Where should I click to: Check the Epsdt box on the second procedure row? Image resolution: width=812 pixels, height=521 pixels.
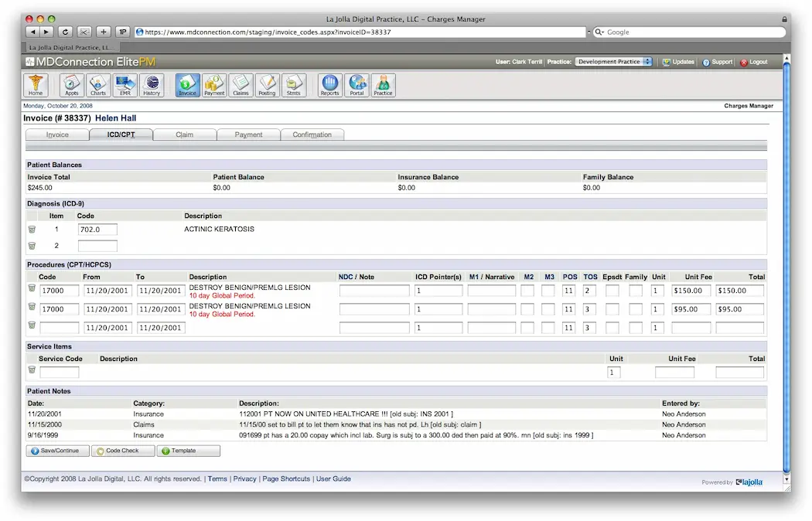tap(611, 308)
